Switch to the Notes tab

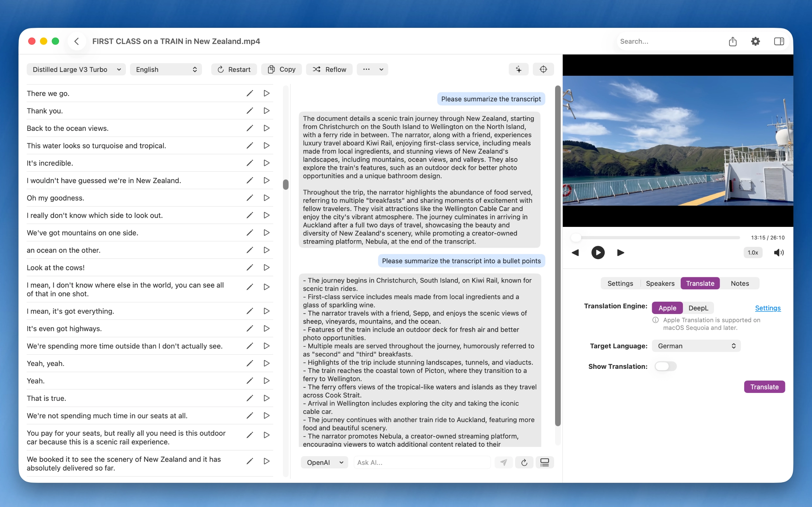(x=740, y=283)
